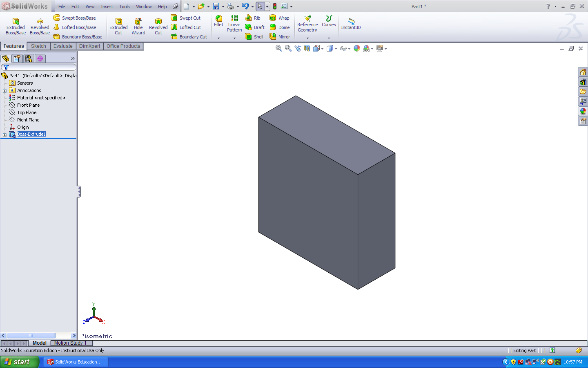Open the PropertyManager tab icon
588x368 pixels.
click(x=17, y=58)
